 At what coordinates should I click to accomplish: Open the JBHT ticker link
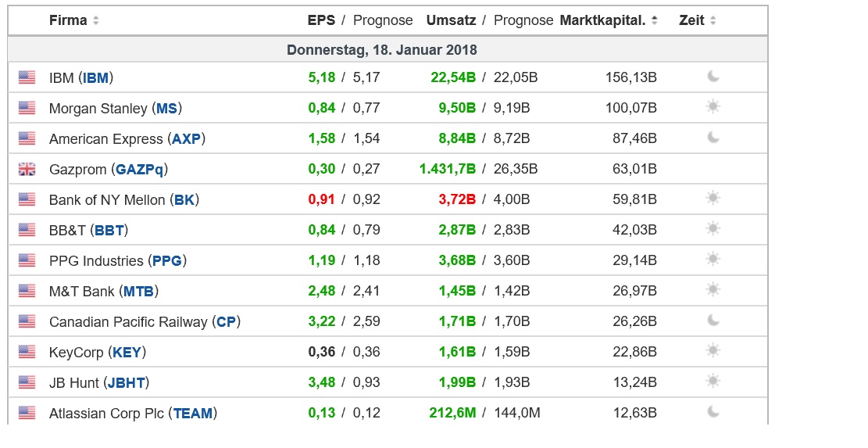coord(126,382)
